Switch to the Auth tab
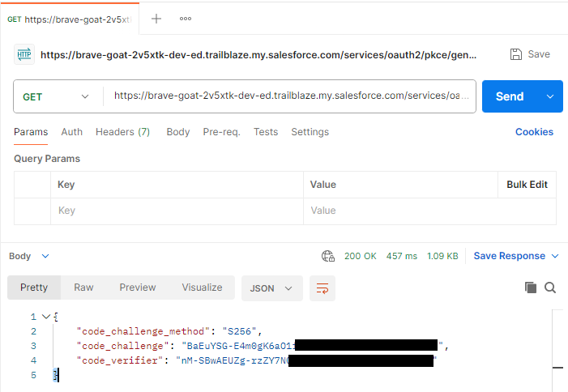The height and width of the screenshot is (392, 568). (x=72, y=132)
